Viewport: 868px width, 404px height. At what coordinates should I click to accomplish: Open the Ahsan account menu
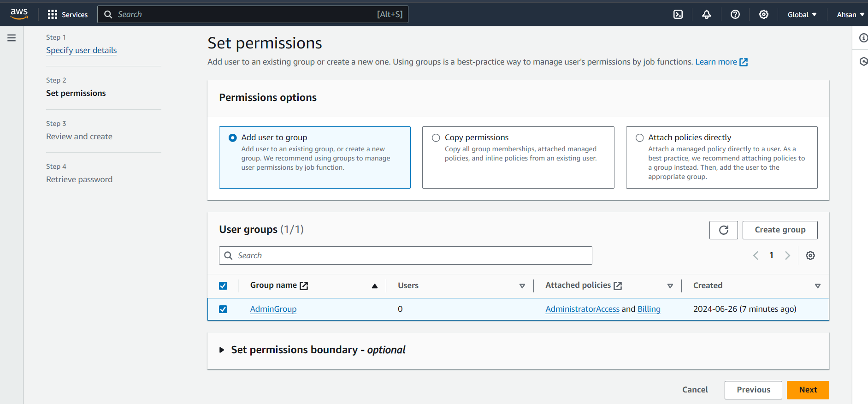point(850,14)
